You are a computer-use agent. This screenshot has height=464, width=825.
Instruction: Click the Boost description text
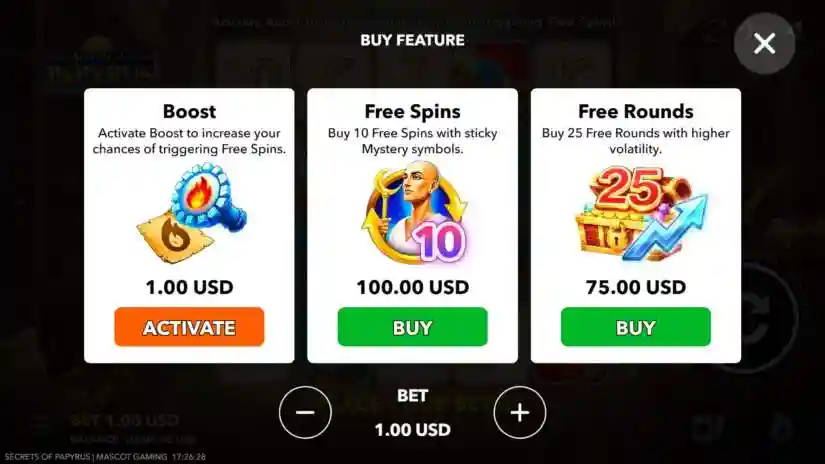click(x=189, y=141)
